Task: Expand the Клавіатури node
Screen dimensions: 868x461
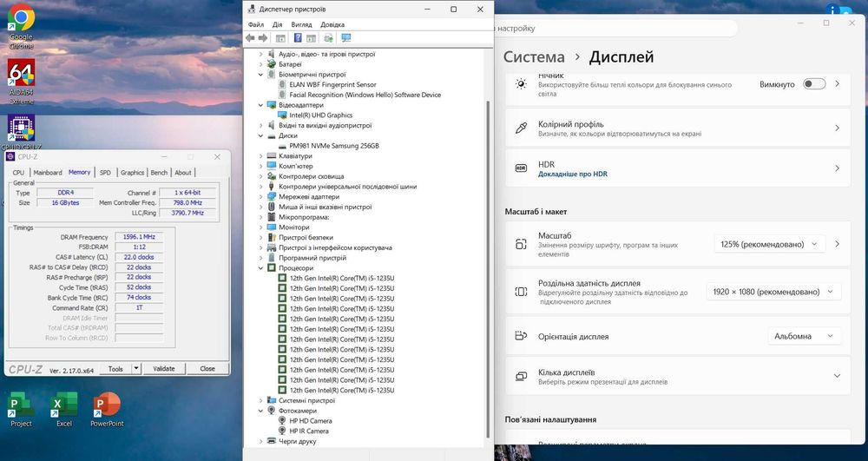Action: (260, 156)
